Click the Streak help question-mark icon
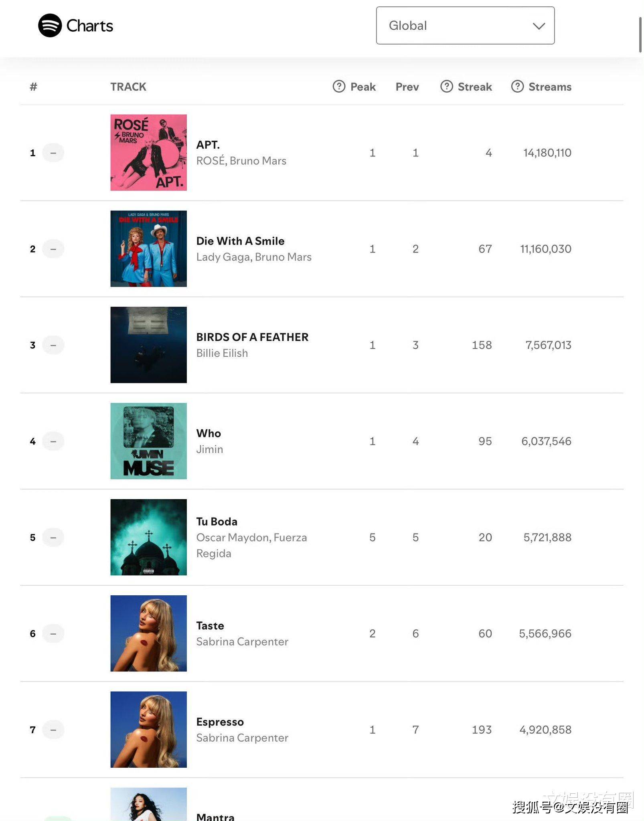Image resolution: width=644 pixels, height=821 pixels. pos(446,87)
